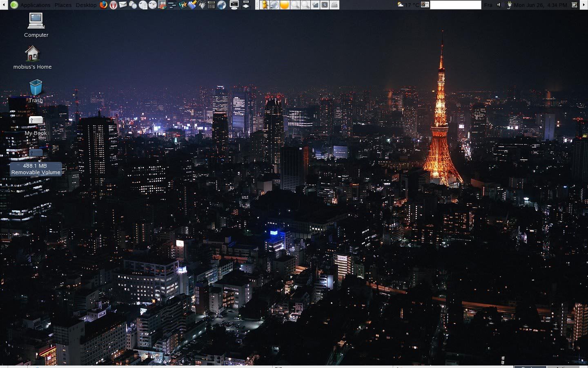The image size is (588, 368).
Task: Click the yellow figure messenger icon
Action: point(265,5)
